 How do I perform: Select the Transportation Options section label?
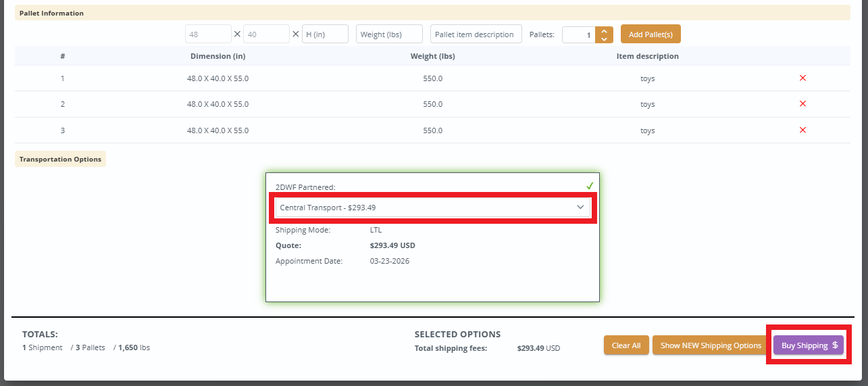tap(60, 160)
